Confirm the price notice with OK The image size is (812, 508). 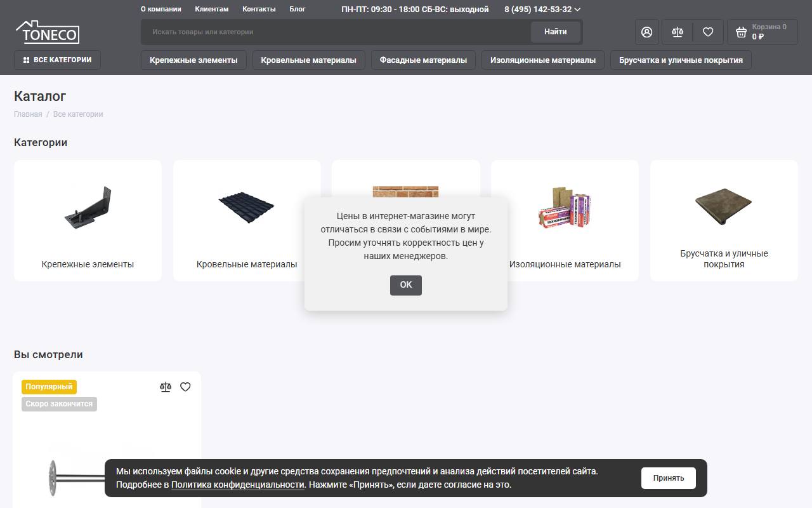pos(406,285)
